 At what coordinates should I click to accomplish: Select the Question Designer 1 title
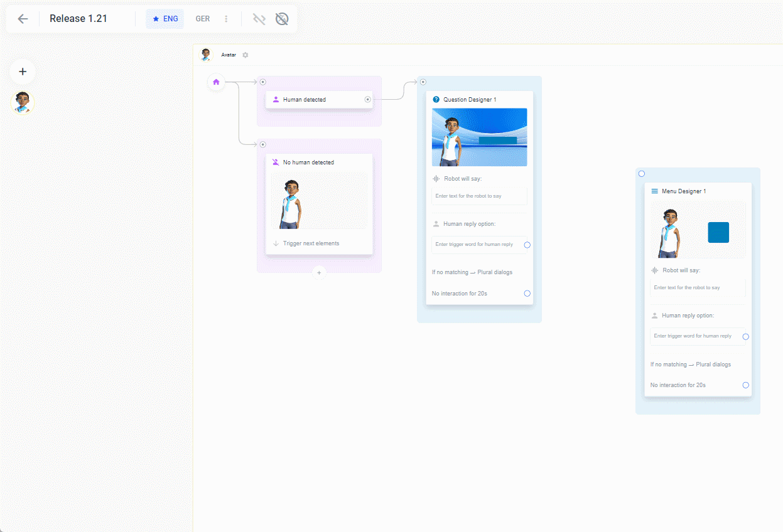point(470,100)
